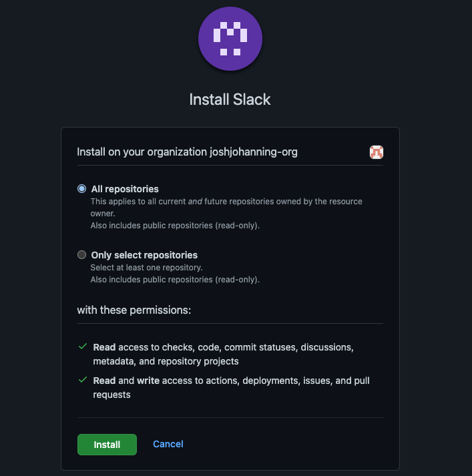Click "applies to all current and future repositories" text
This screenshot has width=472, height=476.
(x=226, y=201)
